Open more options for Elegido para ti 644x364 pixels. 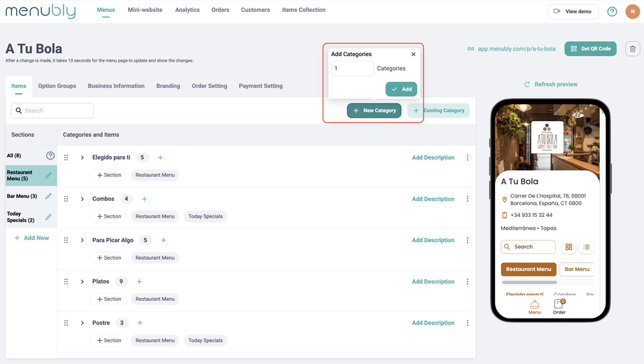(468, 157)
